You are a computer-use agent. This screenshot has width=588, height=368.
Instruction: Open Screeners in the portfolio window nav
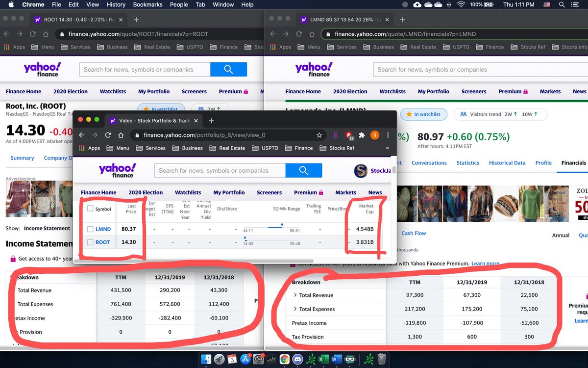[269, 192]
